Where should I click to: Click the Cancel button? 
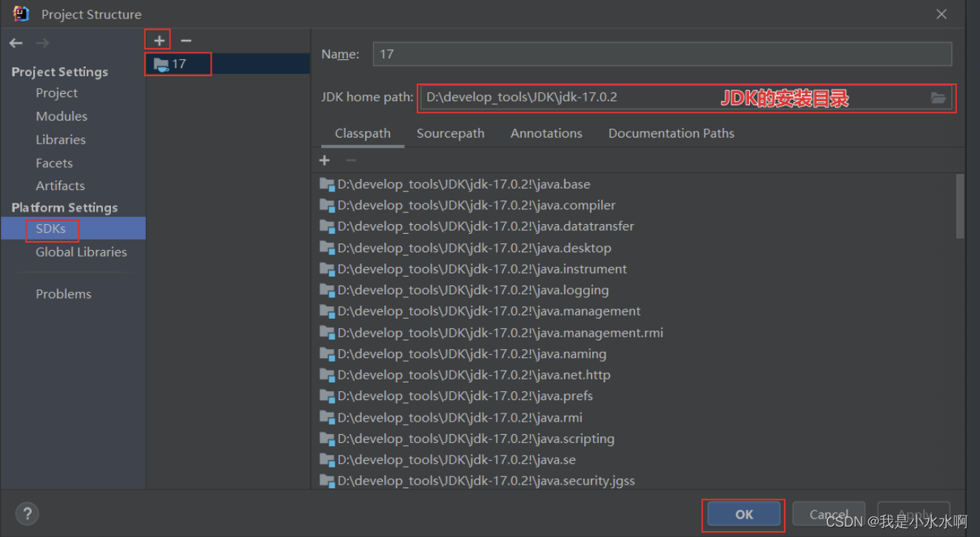[829, 514]
